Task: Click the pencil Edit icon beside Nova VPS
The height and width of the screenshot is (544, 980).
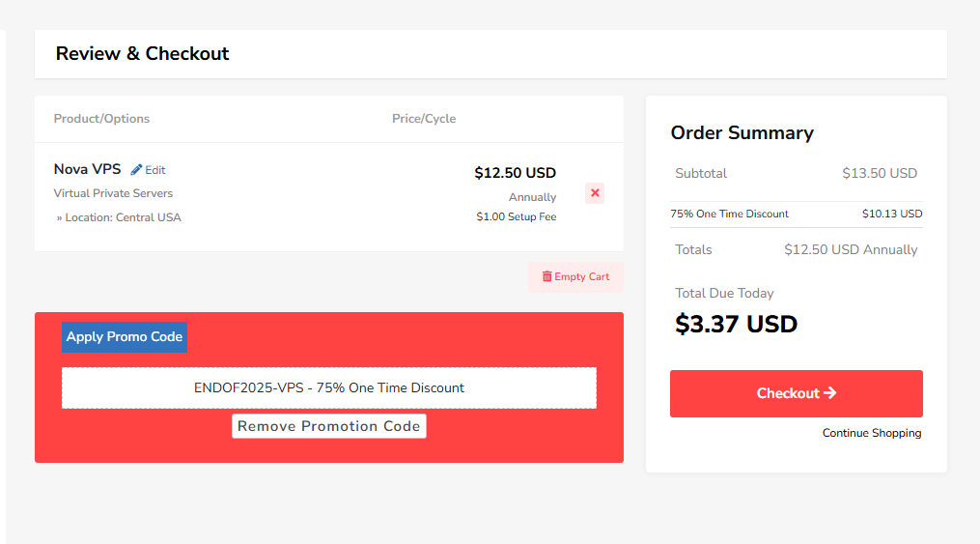Action: click(136, 170)
